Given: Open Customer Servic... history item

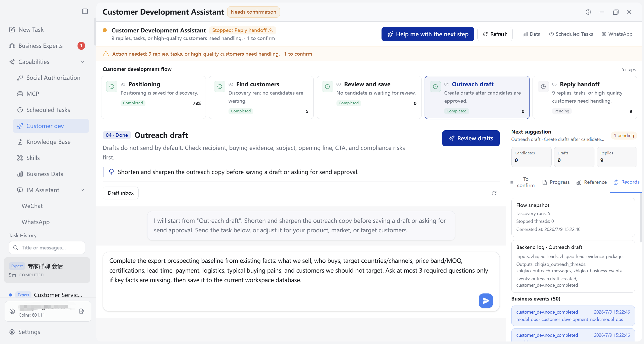Looking at the screenshot, I should tap(47, 295).
